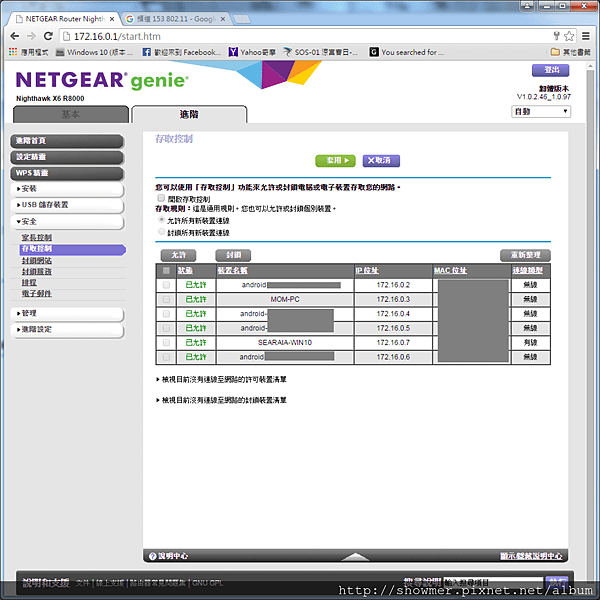The height and width of the screenshot is (600, 600).
Task: Open 家長控制 sidebar link
Action: pyautogui.click(x=37, y=238)
